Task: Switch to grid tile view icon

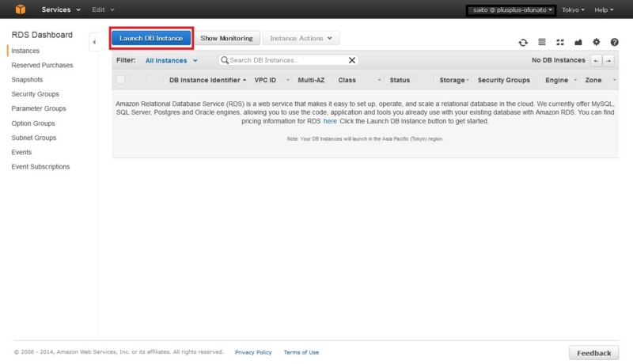Action: (560, 42)
